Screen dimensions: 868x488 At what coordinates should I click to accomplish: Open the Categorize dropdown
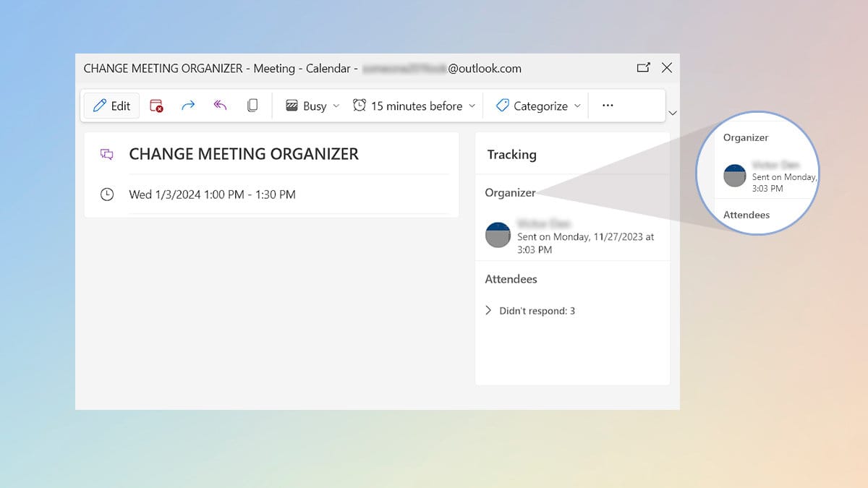pos(538,106)
